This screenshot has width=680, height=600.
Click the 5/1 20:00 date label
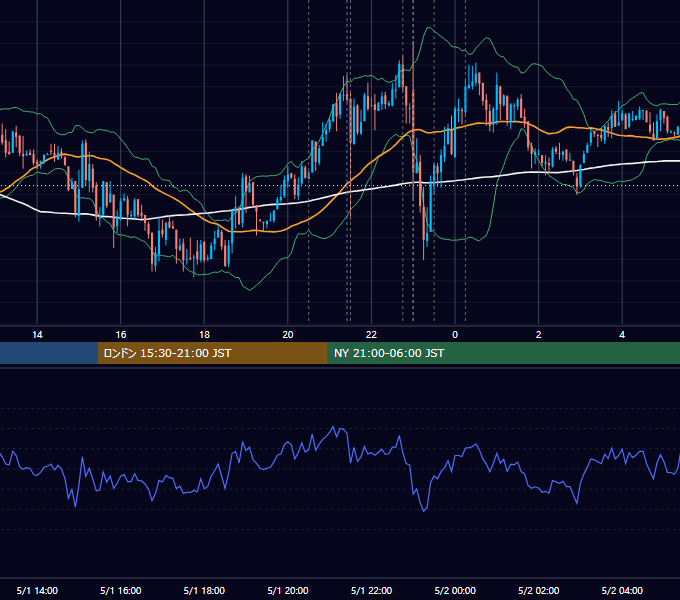coord(288,590)
